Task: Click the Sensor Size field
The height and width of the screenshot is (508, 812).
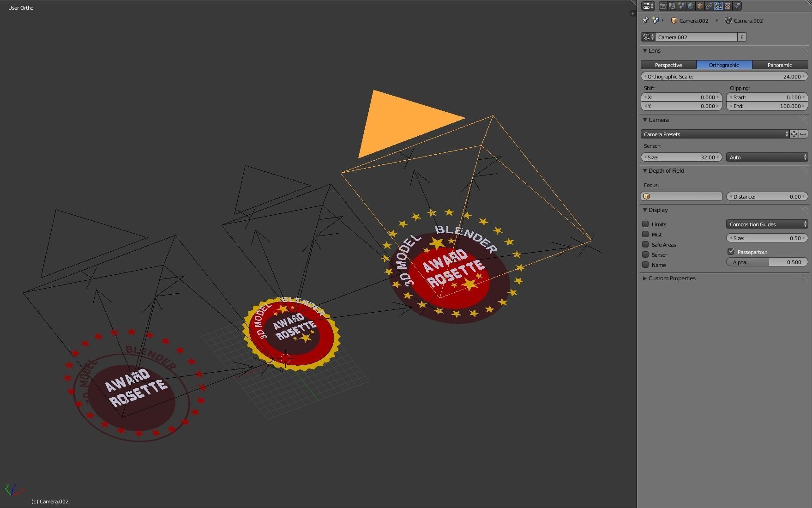Action: point(681,157)
